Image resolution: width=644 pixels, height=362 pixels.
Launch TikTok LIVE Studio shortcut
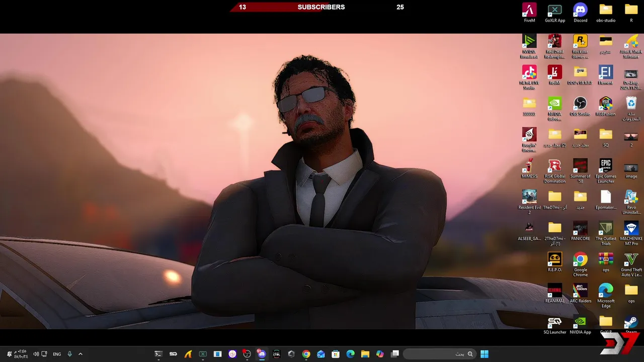529,77
